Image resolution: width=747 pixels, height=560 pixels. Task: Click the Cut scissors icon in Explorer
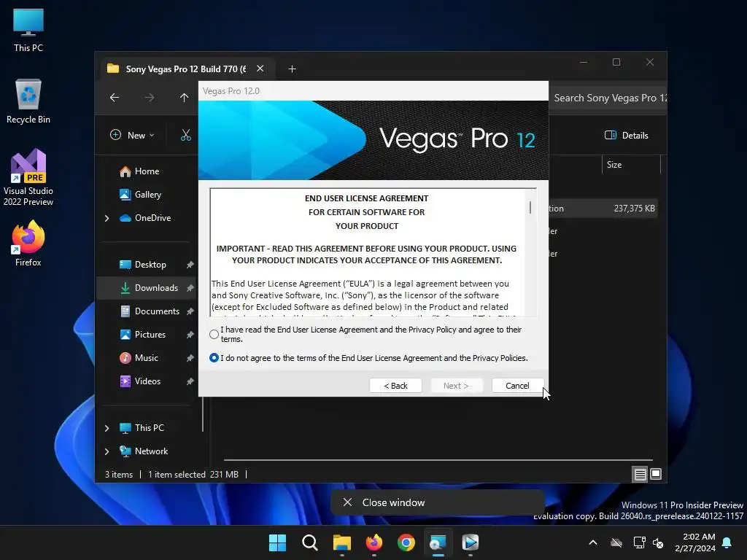pos(186,135)
